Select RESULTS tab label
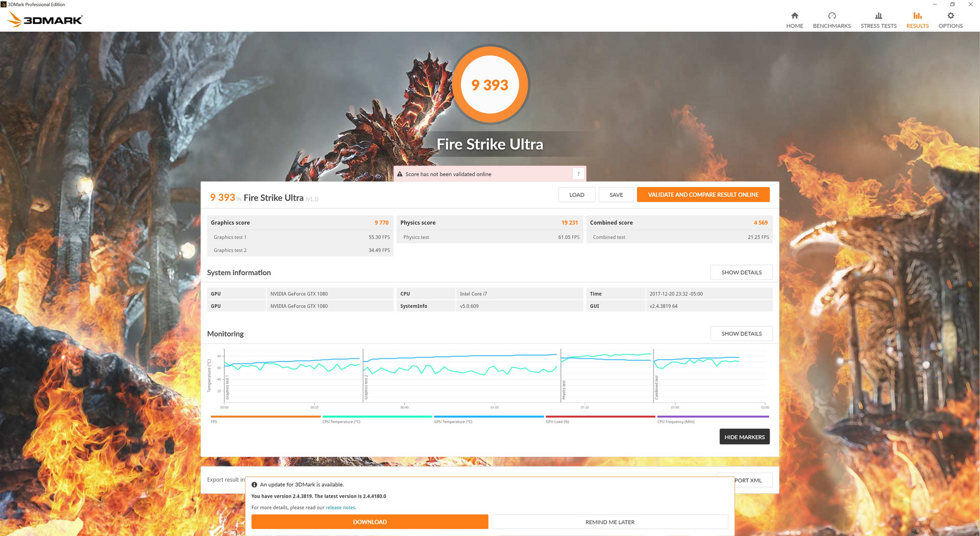 [917, 26]
